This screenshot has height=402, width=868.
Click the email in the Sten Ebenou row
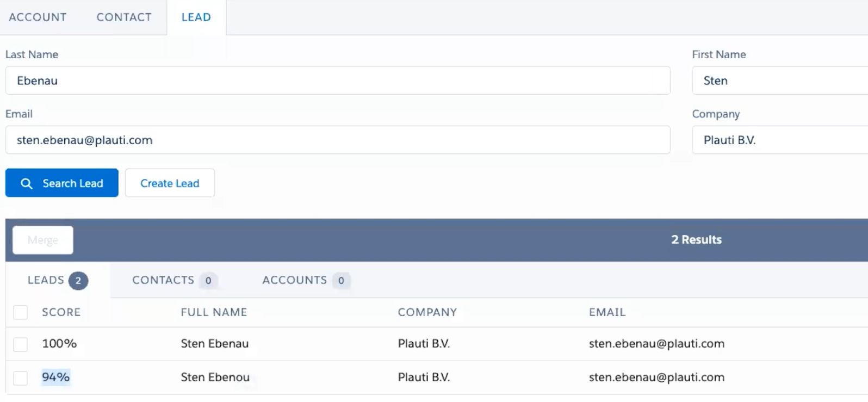pos(657,377)
